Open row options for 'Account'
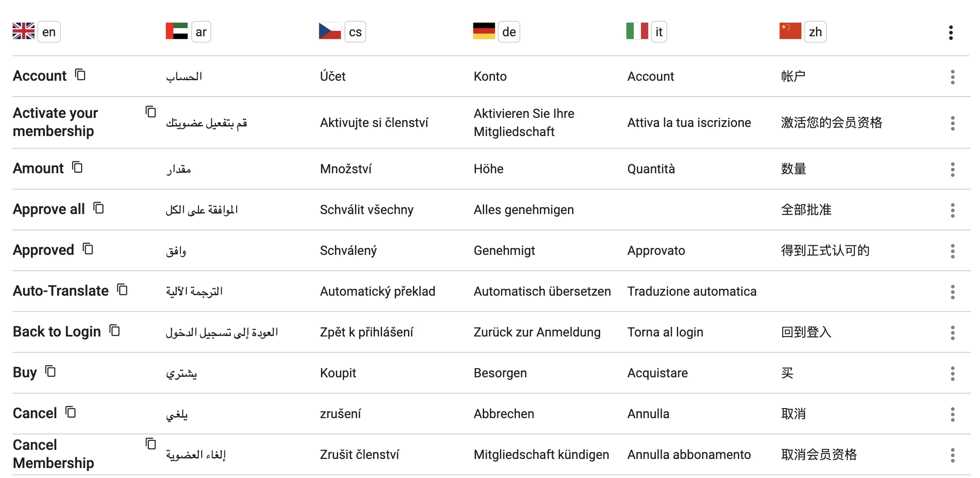This screenshot has width=980, height=478. tap(952, 77)
